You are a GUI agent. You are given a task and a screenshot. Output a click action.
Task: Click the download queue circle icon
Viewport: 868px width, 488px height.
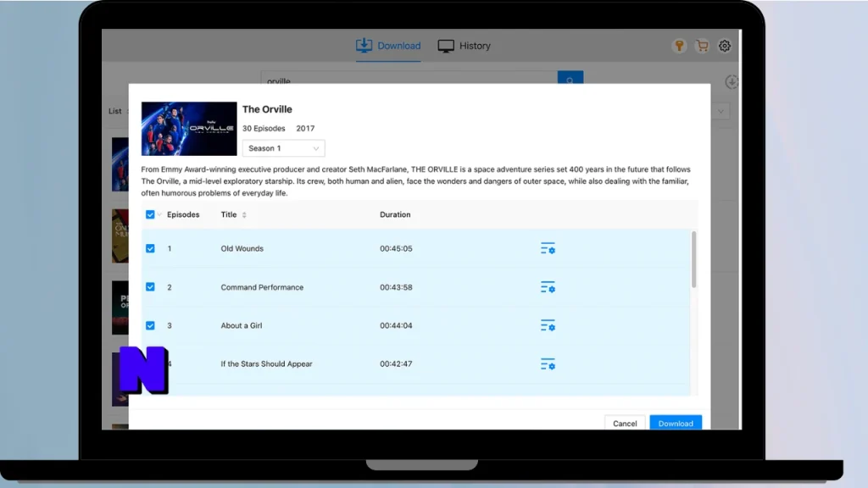pyautogui.click(x=732, y=82)
